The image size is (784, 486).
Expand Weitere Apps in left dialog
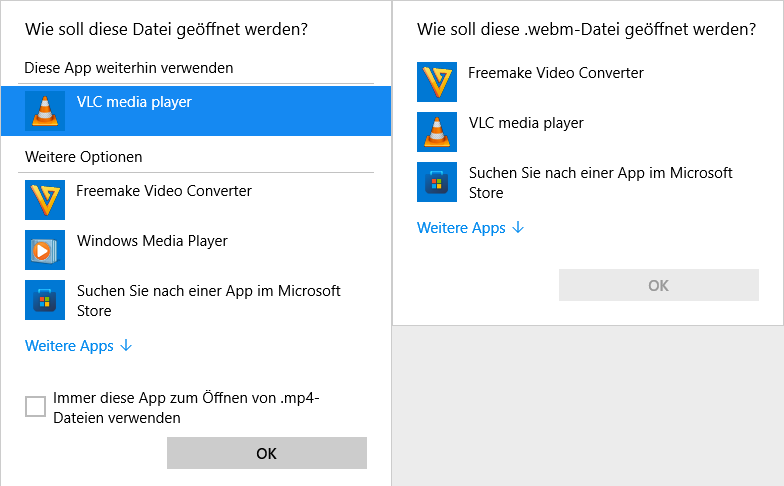pyautogui.click(x=78, y=346)
